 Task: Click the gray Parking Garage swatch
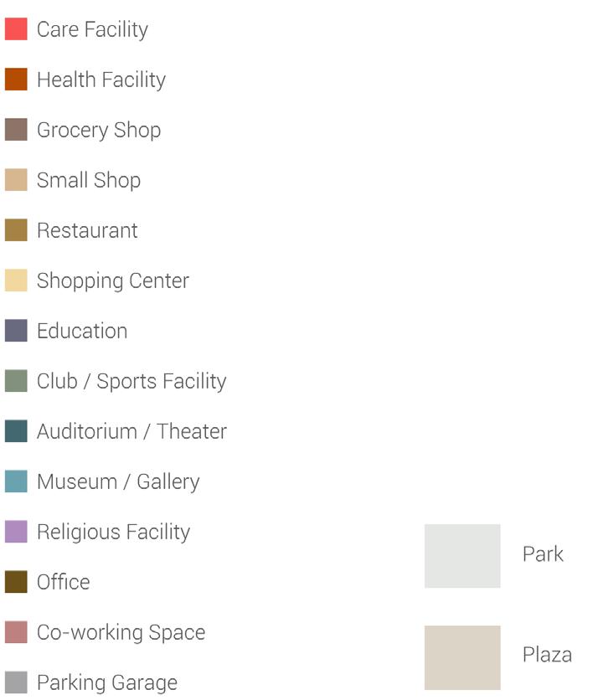click(16, 682)
